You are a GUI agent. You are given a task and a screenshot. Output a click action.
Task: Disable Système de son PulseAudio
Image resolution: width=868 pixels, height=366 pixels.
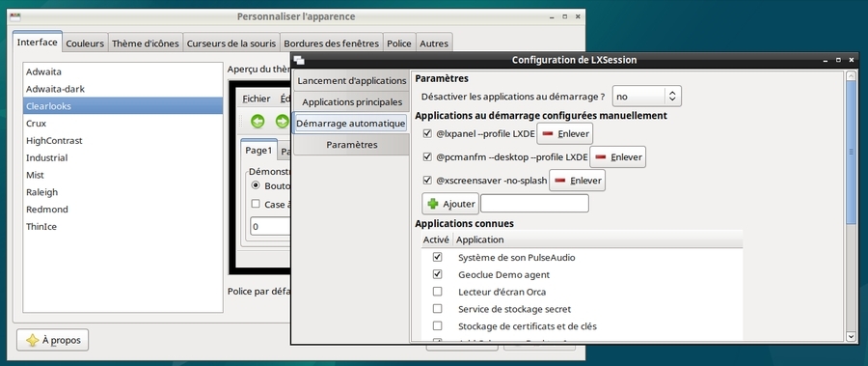point(437,257)
